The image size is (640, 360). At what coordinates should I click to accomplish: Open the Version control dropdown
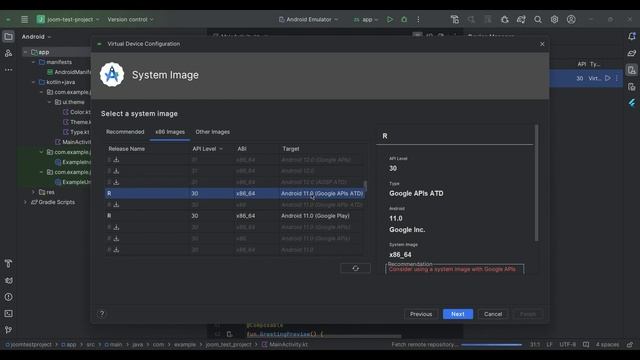(131, 19)
